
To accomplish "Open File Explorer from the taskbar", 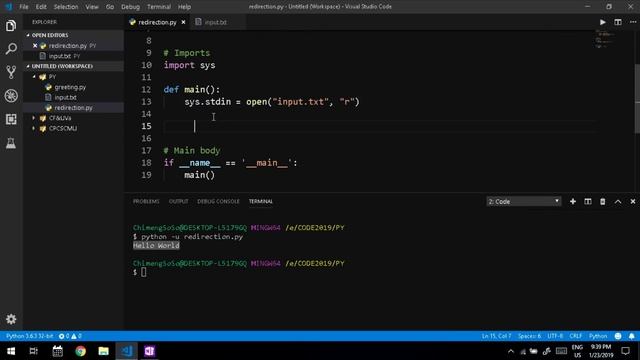I will (104, 351).
